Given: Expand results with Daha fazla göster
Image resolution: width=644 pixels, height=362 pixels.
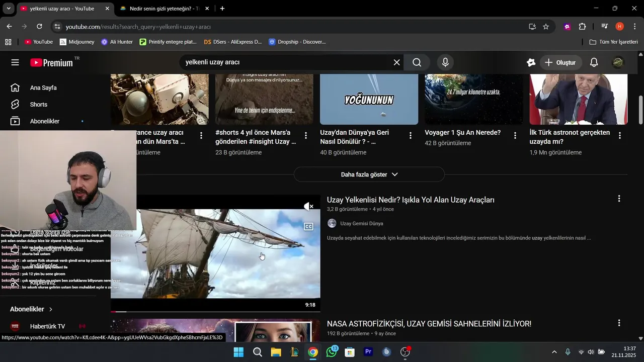Looking at the screenshot, I should tap(369, 174).
